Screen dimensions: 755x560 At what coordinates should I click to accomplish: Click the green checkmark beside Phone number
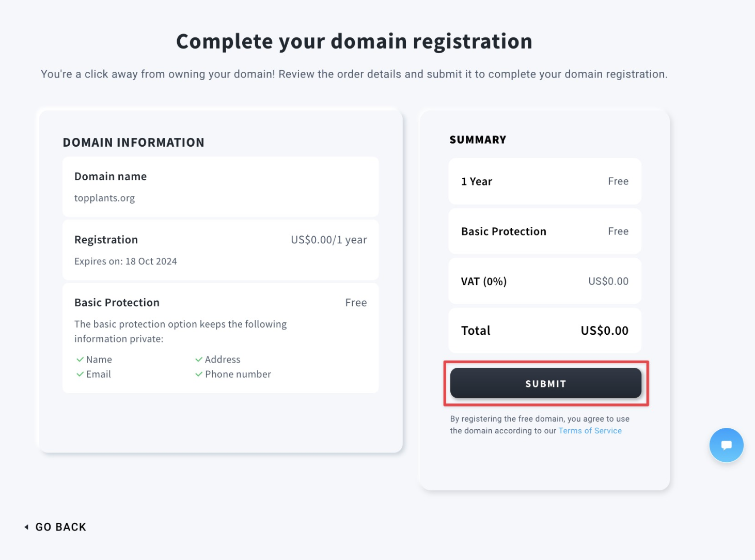pos(199,375)
